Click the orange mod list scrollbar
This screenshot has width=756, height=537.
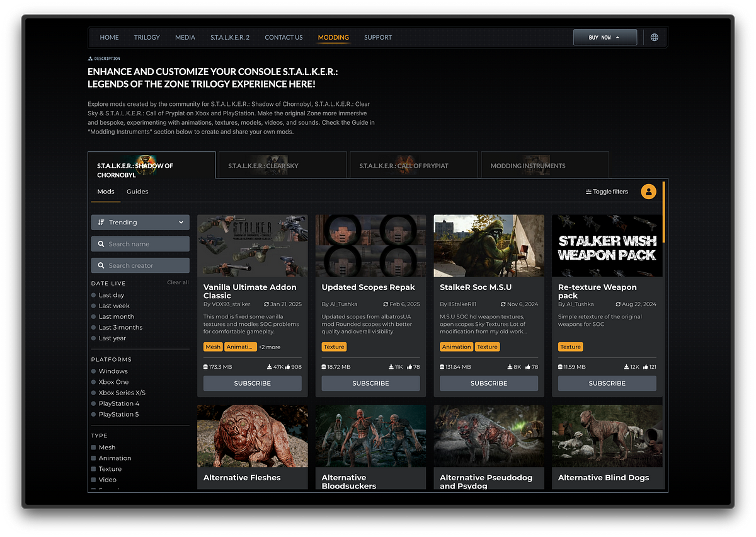tap(664, 211)
